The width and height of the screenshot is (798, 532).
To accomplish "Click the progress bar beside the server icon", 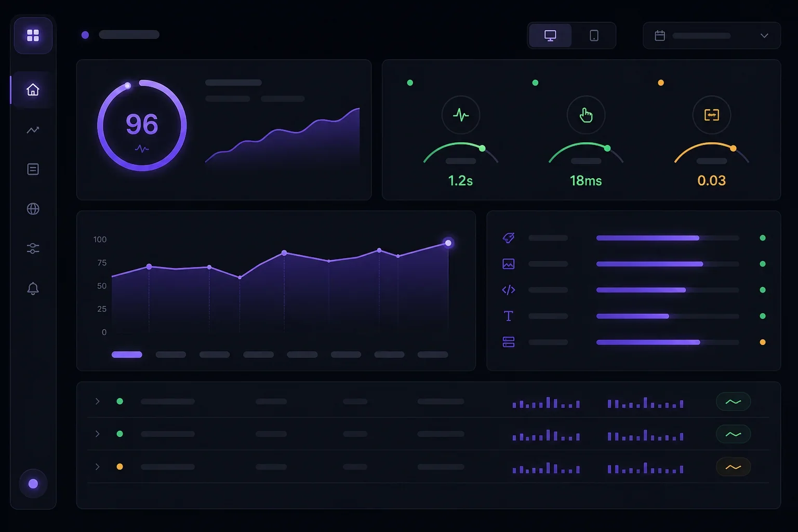I will coord(668,342).
